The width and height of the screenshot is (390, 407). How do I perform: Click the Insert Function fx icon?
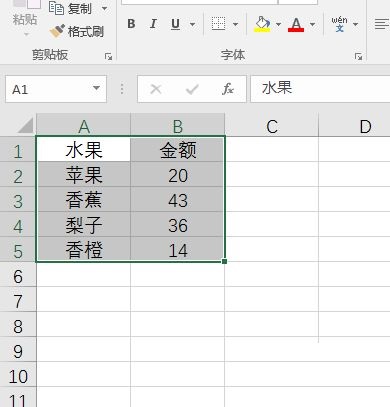coord(228,89)
